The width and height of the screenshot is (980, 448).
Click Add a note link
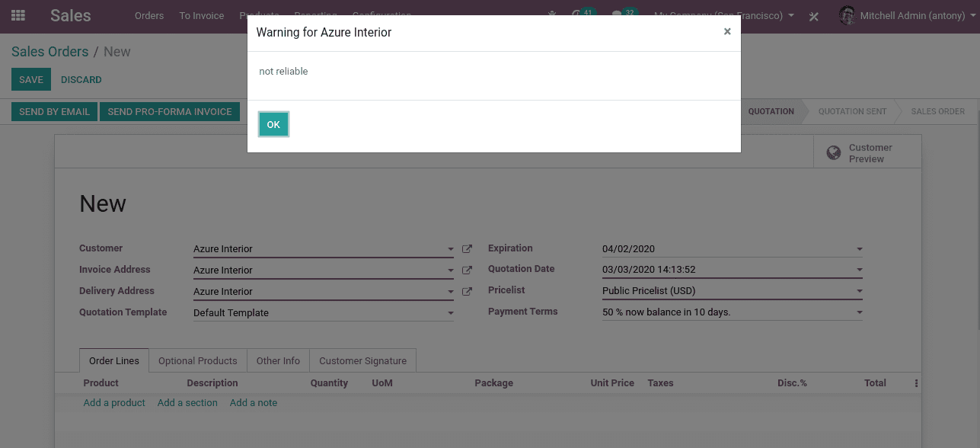coord(254,402)
